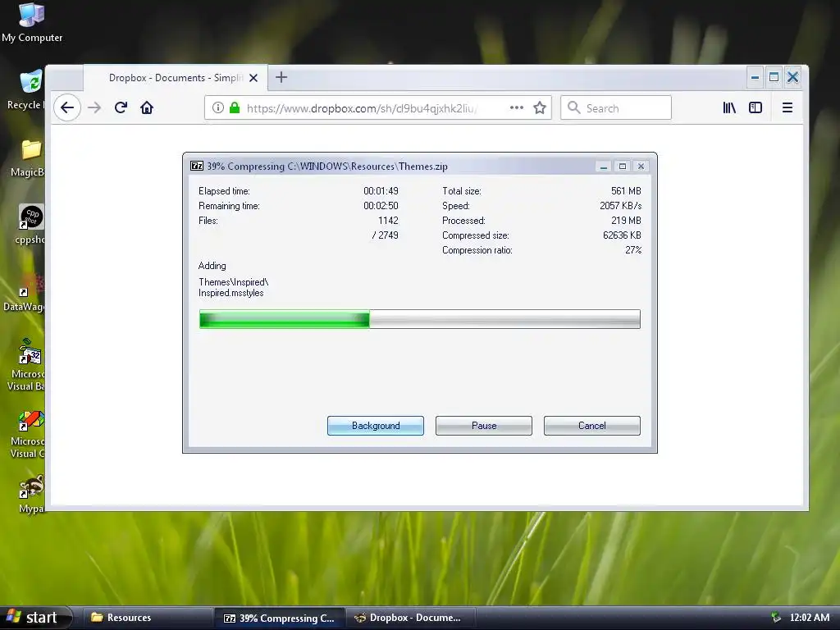The image size is (840, 630).
Task: Close the Dropbox - Documents tab
Action: pos(253,78)
